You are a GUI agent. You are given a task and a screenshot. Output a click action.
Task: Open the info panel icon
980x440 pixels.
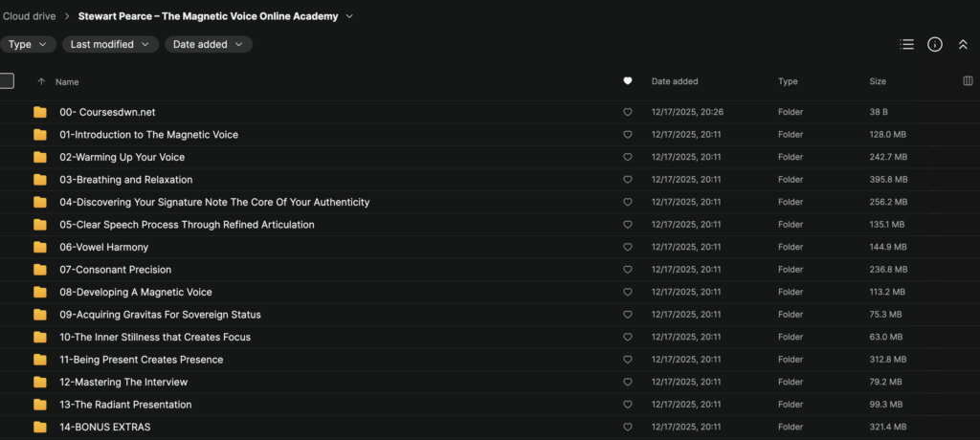tap(935, 44)
